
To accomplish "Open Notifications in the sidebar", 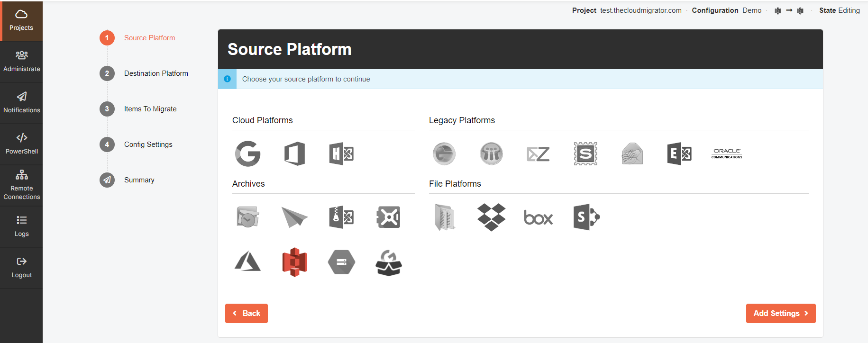I will [21, 103].
